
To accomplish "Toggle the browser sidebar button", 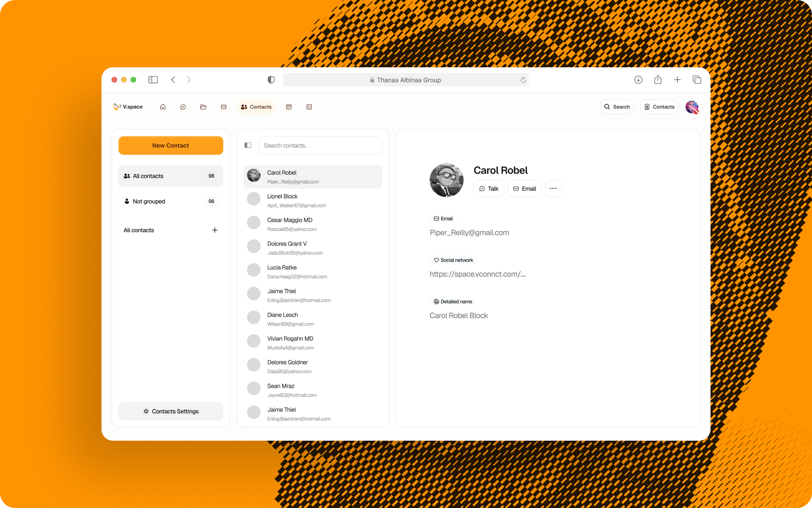I will point(153,80).
